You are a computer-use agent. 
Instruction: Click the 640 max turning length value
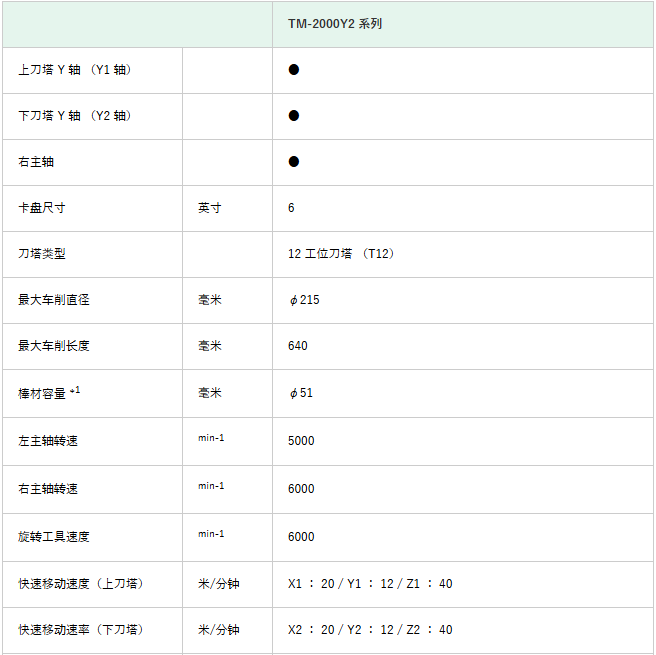pos(298,346)
